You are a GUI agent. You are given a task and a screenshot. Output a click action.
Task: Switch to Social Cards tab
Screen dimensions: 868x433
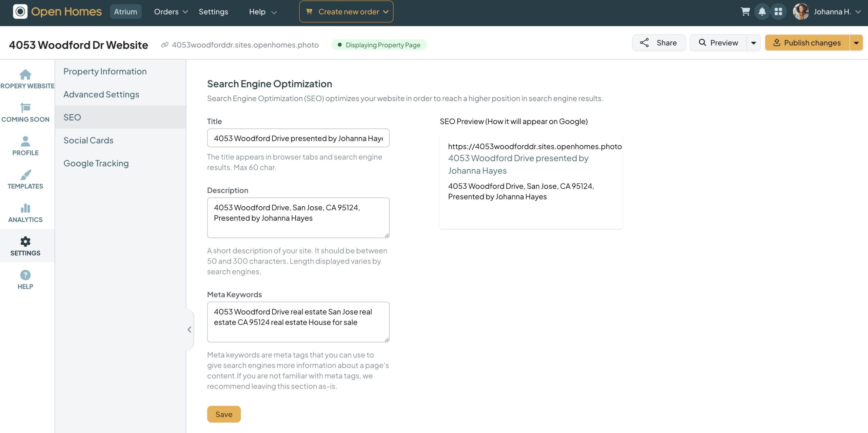(88, 140)
